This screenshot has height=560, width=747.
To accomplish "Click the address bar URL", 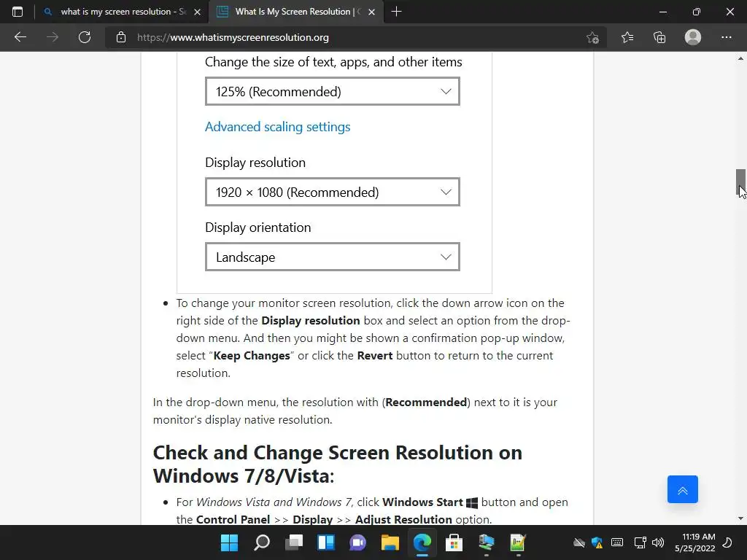I will 233,37.
